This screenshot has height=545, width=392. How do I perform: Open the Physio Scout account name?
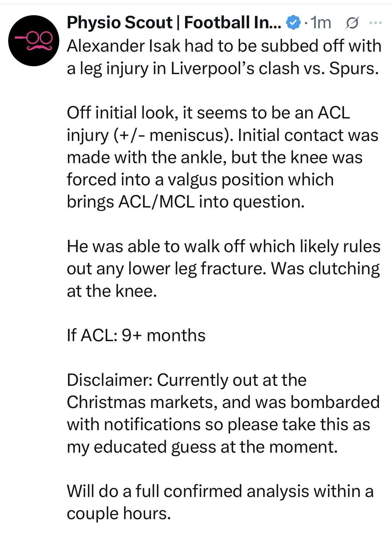[x=174, y=23]
